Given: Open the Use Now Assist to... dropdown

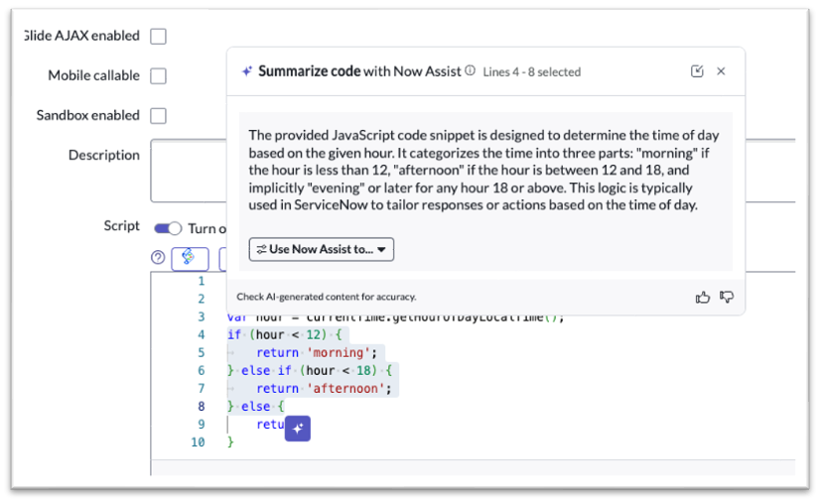Looking at the screenshot, I should tap(321, 249).
